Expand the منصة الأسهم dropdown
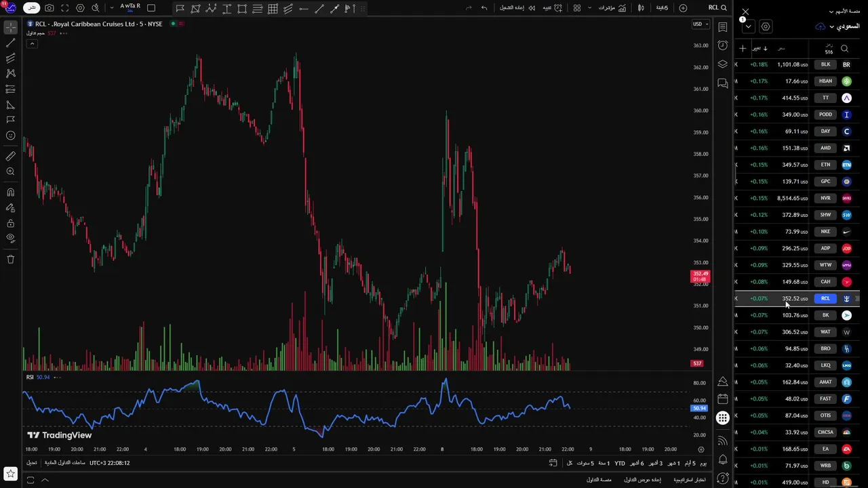The width and height of the screenshot is (868, 488). 844,12
